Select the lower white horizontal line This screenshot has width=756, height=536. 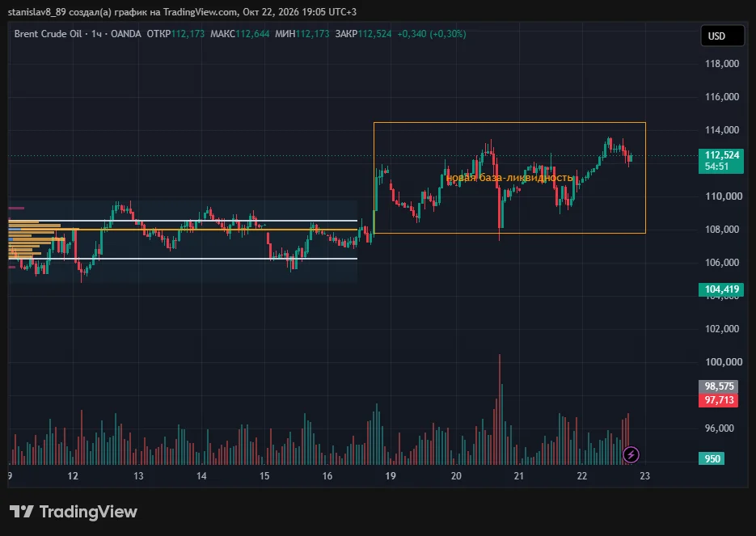click(x=183, y=259)
